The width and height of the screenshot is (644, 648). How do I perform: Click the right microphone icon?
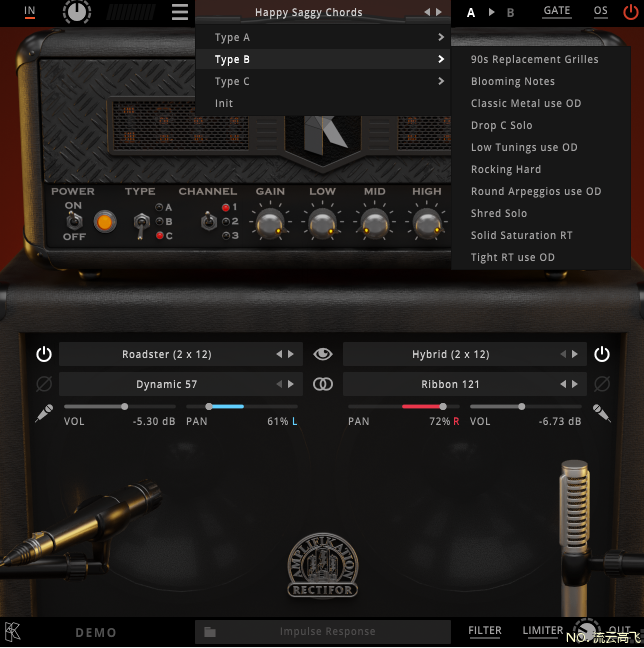click(x=601, y=413)
